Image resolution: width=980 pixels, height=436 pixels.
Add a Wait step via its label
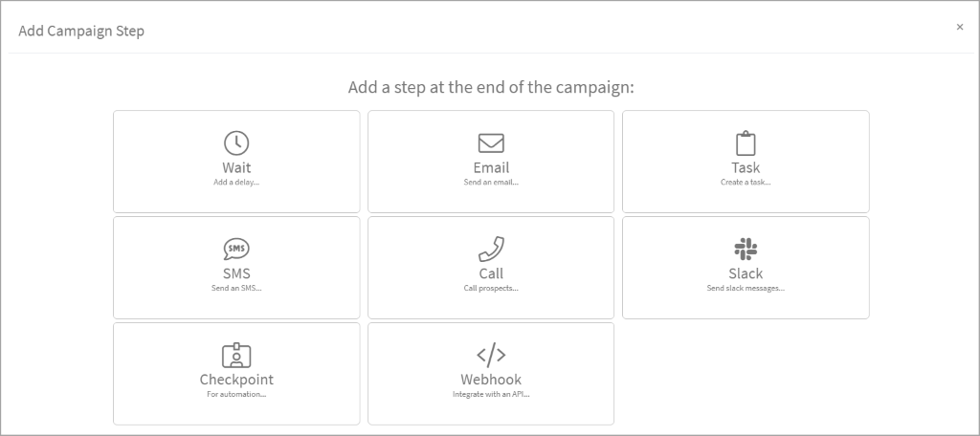pyautogui.click(x=236, y=168)
